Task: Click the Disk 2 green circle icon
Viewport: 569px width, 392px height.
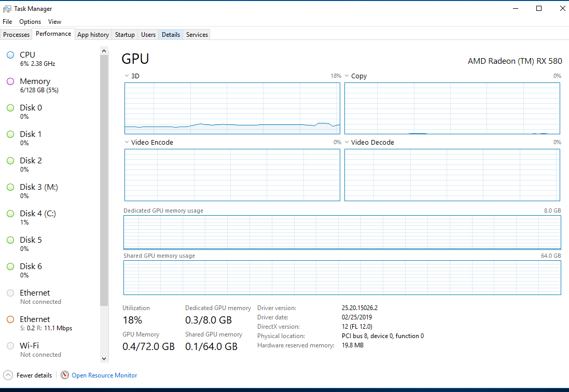Action: 10,161
